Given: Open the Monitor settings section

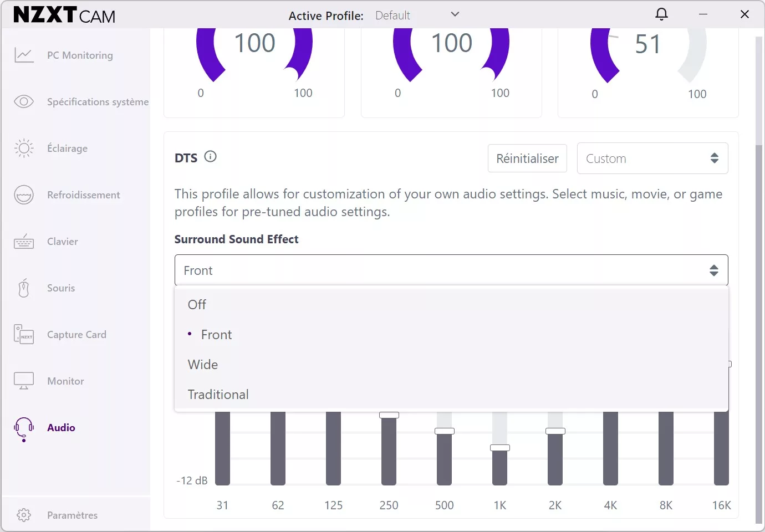Looking at the screenshot, I should 24,381.
